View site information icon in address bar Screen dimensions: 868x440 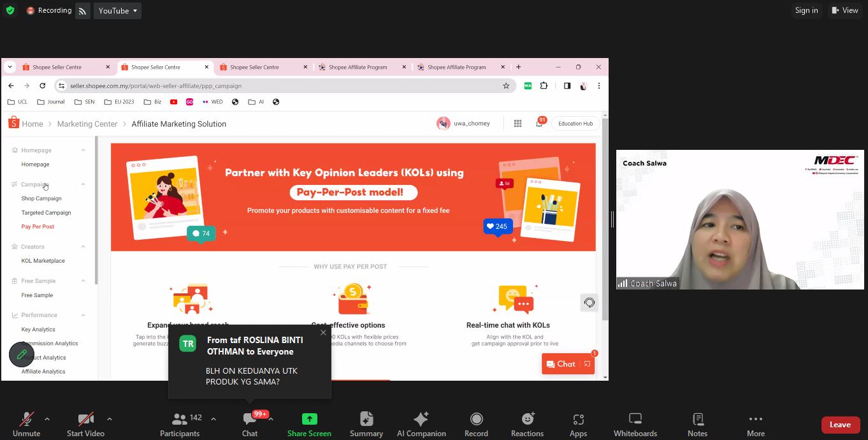click(x=61, y=85)
